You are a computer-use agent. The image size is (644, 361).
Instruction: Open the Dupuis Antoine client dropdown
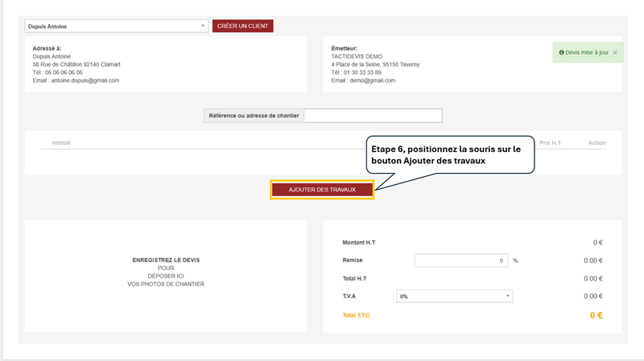[116, 27]
